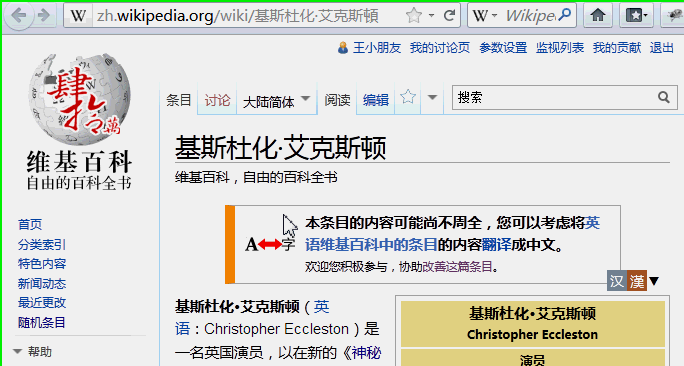Select the 条目 article tab
684x366 pixels.
point(179,100)
